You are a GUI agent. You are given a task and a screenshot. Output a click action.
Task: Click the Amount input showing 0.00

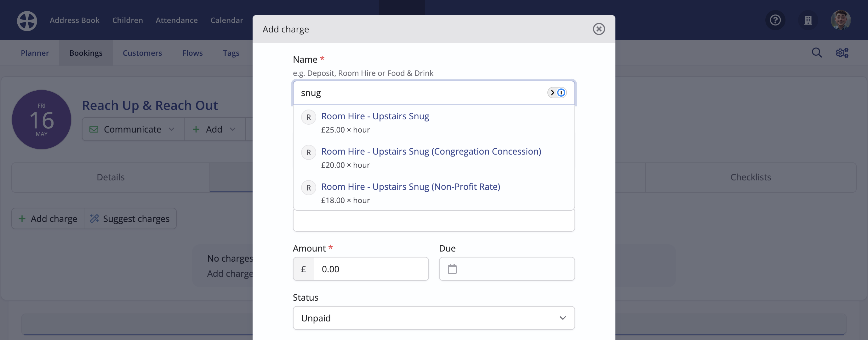coord(371,269)
